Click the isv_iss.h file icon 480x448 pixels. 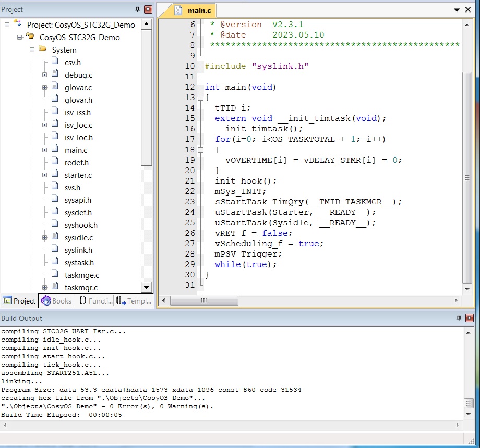[x=55, y=111]
